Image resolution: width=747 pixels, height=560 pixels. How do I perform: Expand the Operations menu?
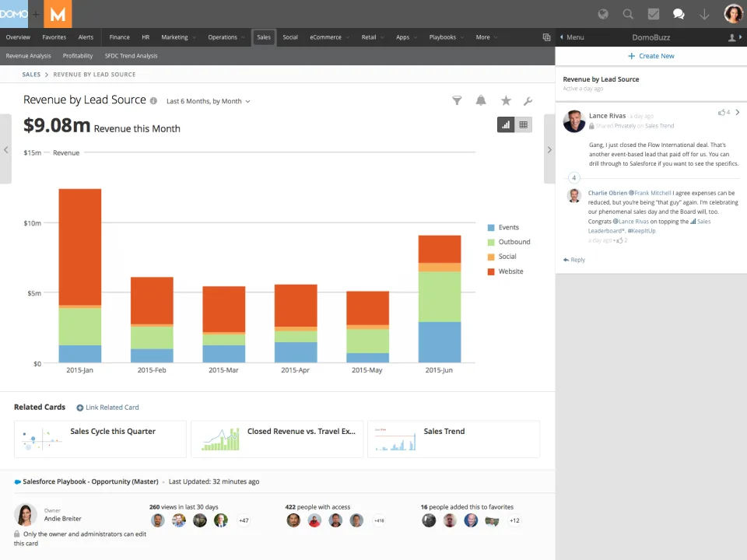coord(226,37)
